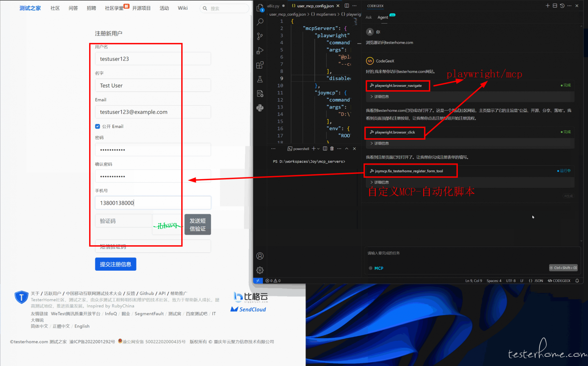Expand 详细信息 under playwright.browser_navigate
Viewport: 588px width, 366px height.
click(x=379, y=96)
